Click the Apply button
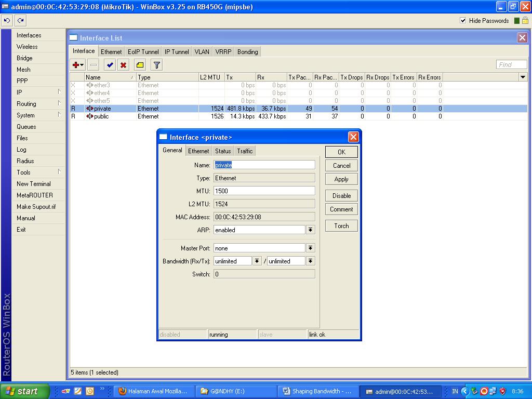 [341, 179]
